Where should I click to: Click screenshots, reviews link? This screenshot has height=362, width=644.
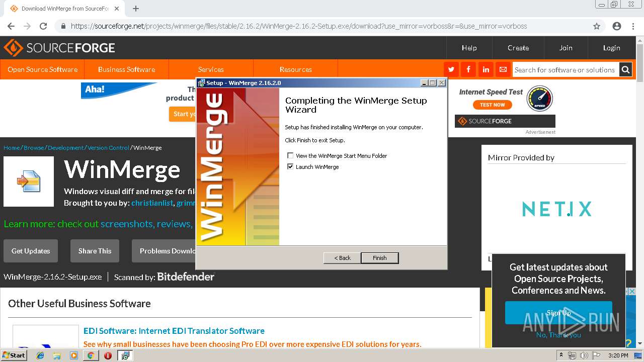coord(146,224)
